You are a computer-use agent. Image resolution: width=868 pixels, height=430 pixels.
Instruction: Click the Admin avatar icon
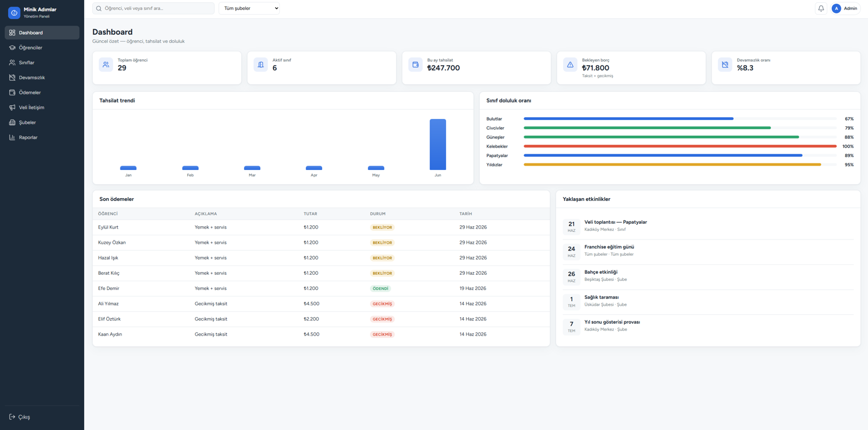coord(836,8)
